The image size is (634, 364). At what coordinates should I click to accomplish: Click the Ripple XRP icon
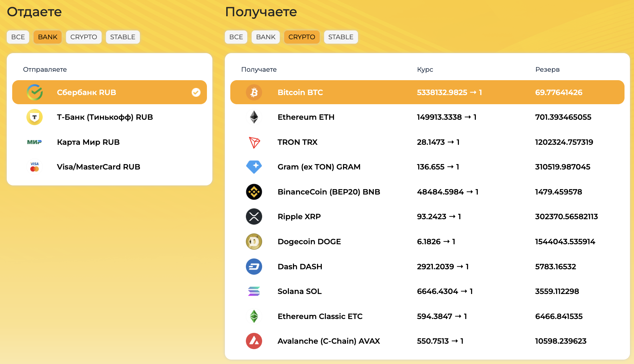coord(254,217)
